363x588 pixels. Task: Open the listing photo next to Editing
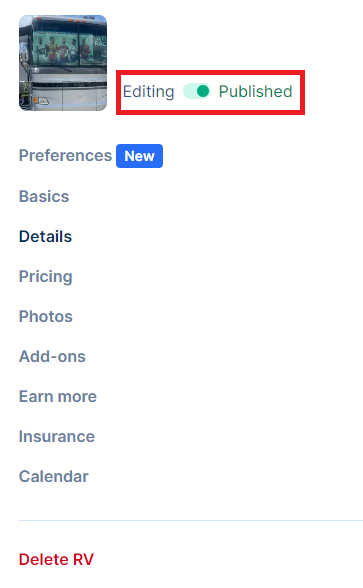(63, 63)
